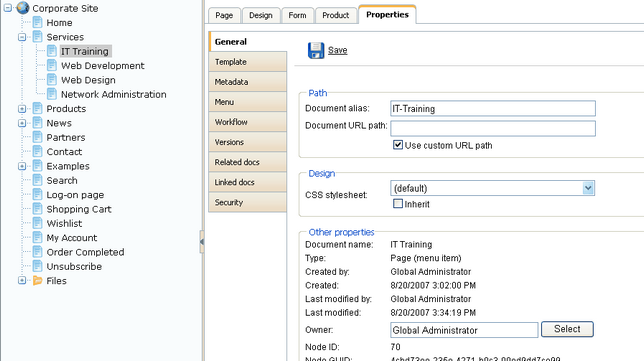Select the Home tree item
The height and width of the screenshot is (361, 644).
point(60,23)
